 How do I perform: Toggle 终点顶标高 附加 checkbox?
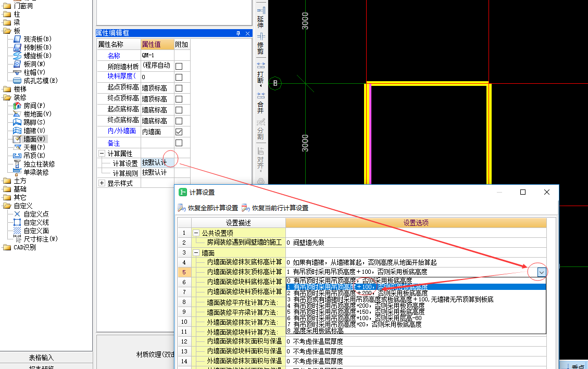179,99
